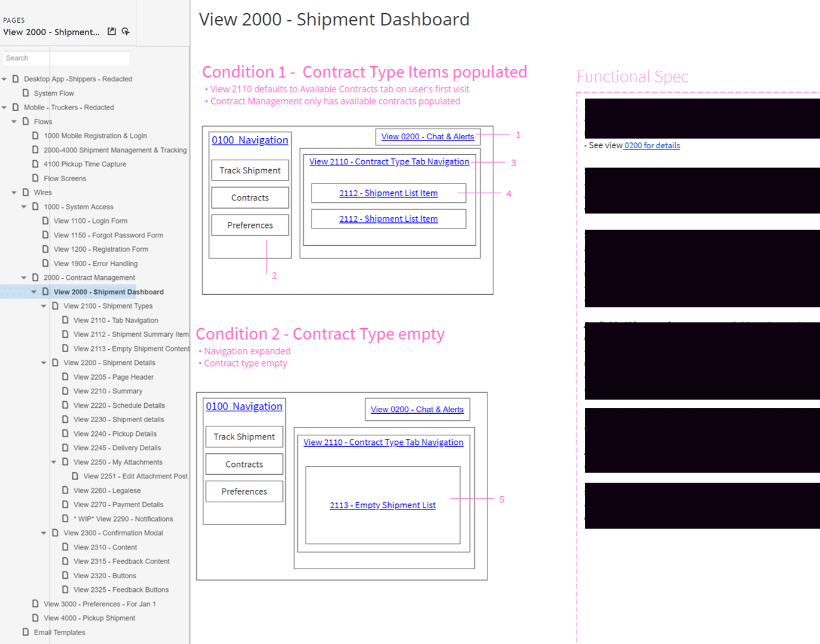
Task: Collapse the View 2200 - Shipment Details node
Action: pyautogui.click(x=44, y=363)
